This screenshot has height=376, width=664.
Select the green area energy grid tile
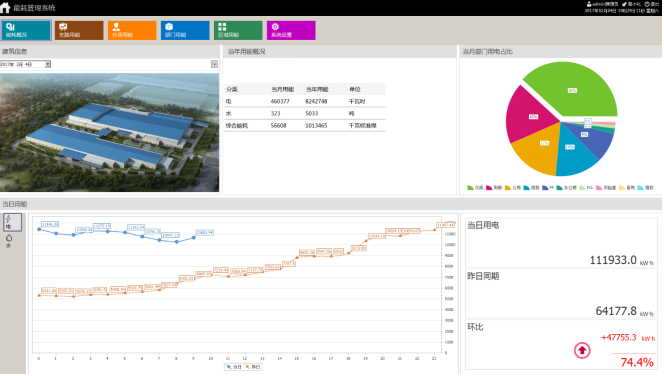tap(238, 30)
